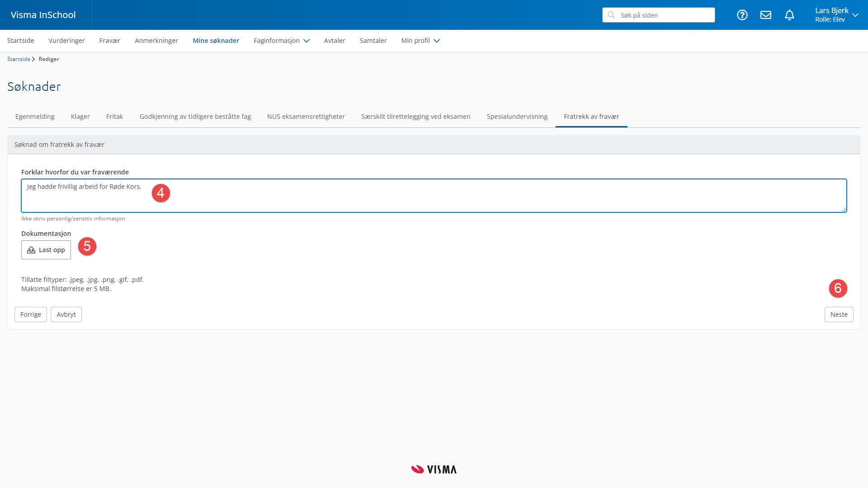868x488 pixels.
Task: Select the Fritak tab
Action: point(114,117)
